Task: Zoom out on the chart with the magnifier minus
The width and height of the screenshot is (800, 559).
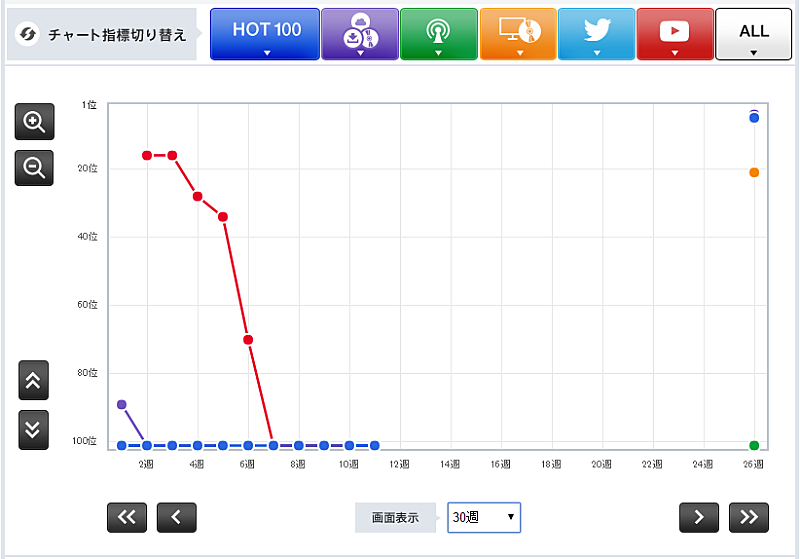Action: pos(34,168)
